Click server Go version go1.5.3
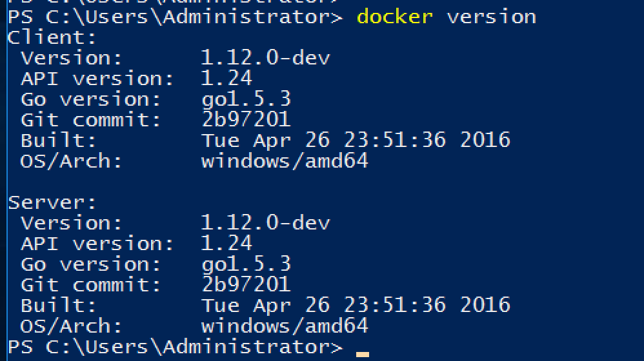 point(246,264)
